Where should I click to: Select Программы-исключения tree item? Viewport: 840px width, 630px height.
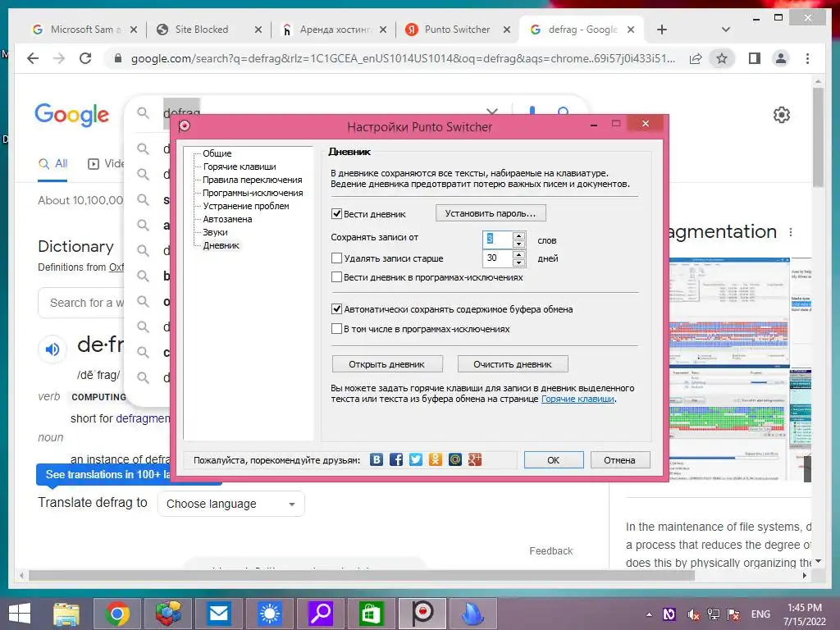253,193
